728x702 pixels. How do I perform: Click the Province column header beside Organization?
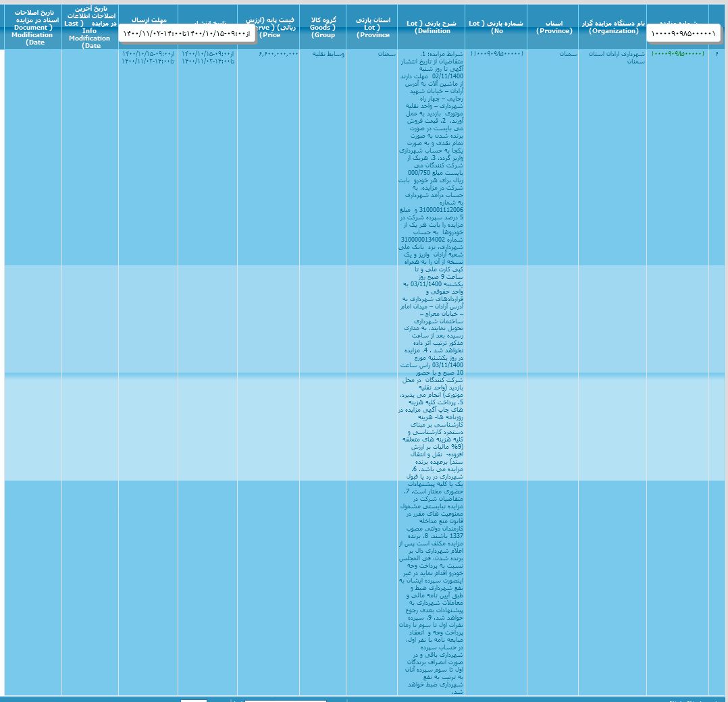(x=552, y=27)
